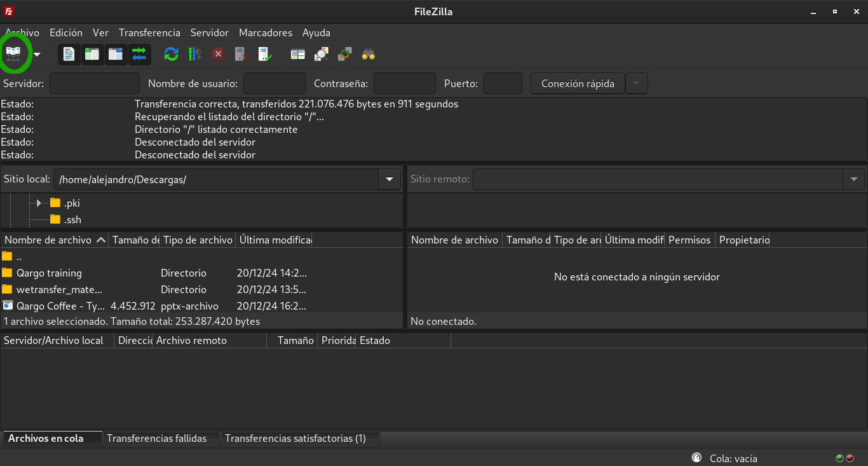Click the Puerto port field
Image resolution: width=868 pixels, height=466 pixels.
click(x=503, y=83)
